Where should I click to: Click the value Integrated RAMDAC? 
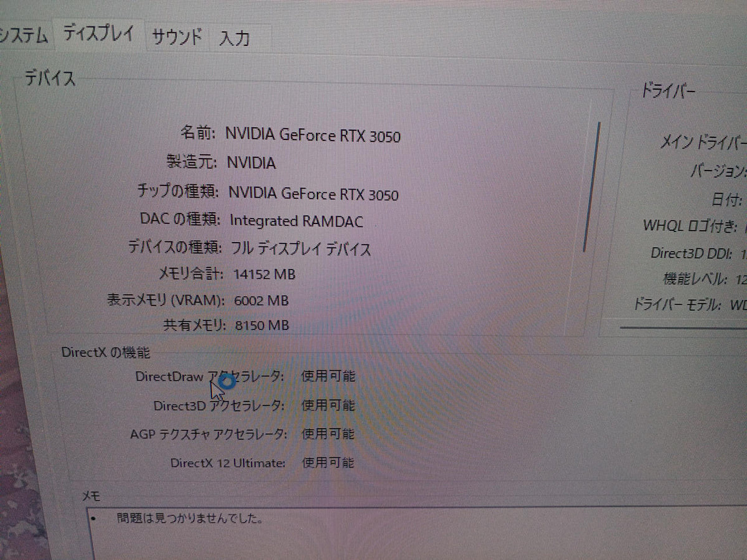[x=296, y=221]
